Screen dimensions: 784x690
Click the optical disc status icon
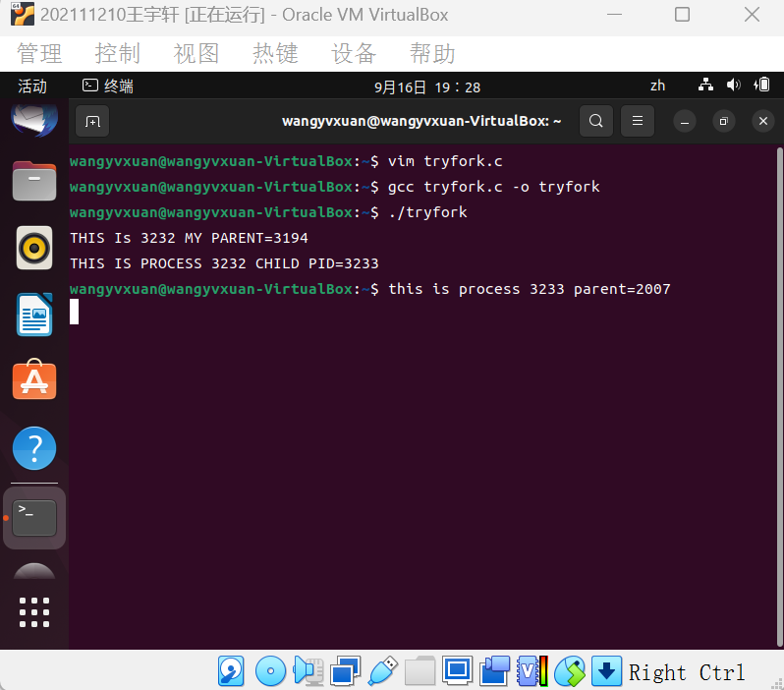coord(270,671)
